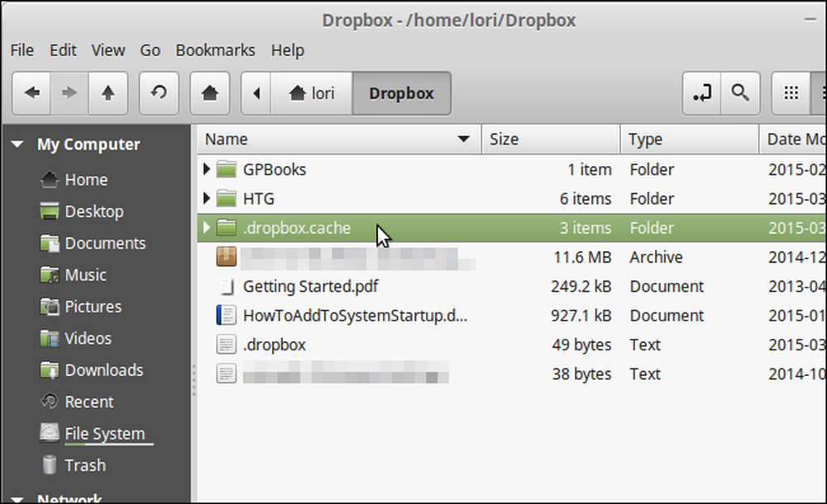Viewport: 827px width, 504px height.
Task: Open the Bookmarks menu
Action: pyautogui.click(x=215, y=50)
